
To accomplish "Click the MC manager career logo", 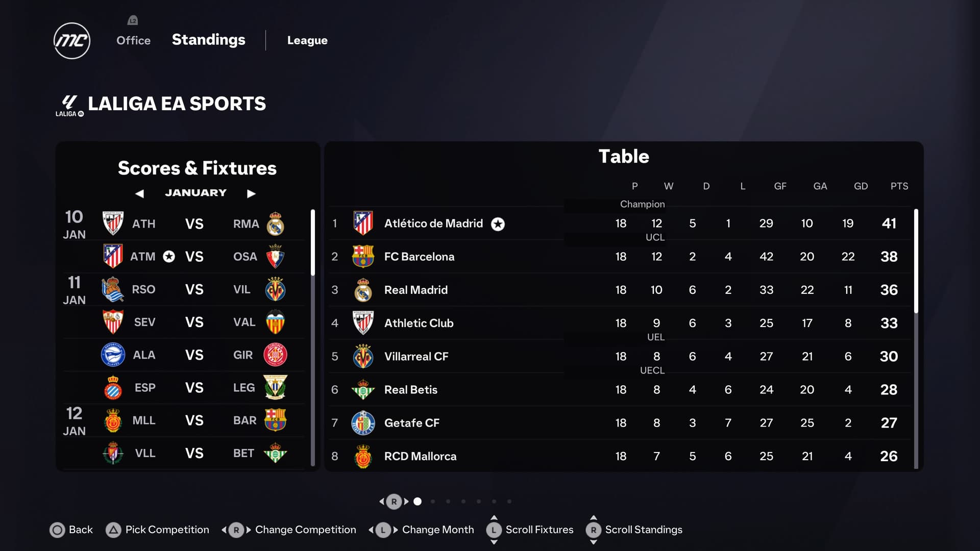I will click(72, 41).
